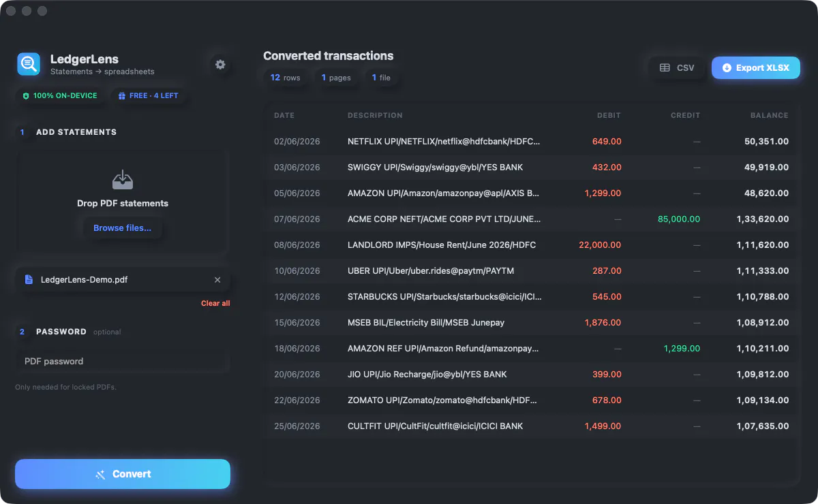Select the SWIGGY UPI transaction description
The image size is (818, 504).
coord(436,168)
